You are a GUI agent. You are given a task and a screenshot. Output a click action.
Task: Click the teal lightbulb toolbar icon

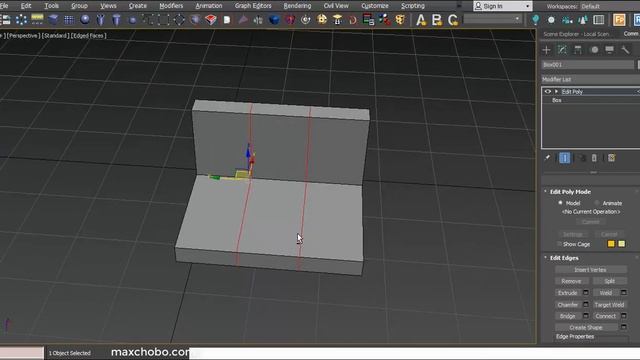[x=536, y=20]
